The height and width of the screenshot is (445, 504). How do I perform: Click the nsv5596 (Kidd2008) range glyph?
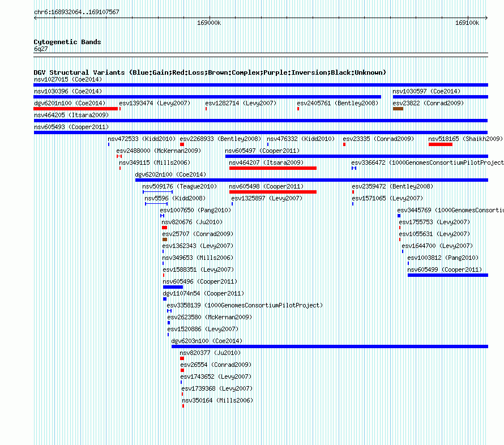(156, 204)
